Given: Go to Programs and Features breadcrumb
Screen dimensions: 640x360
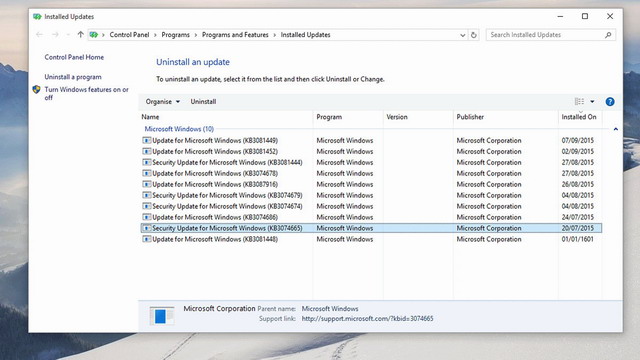Looking at the screenshot, I should click(235, 35).
